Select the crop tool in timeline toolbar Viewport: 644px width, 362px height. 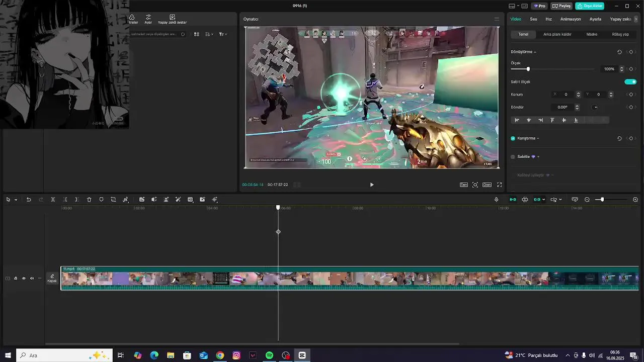click(x=113, y=200)
